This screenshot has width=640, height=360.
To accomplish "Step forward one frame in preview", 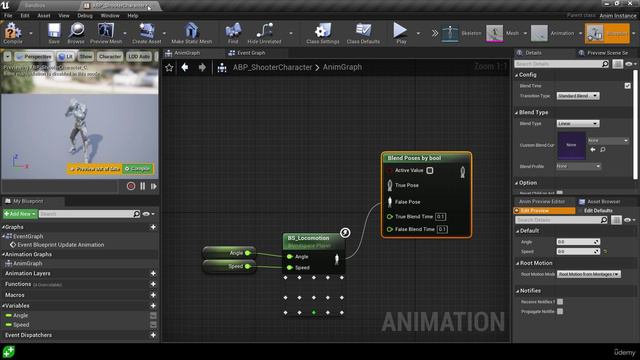I will click(x=154, y=186).
